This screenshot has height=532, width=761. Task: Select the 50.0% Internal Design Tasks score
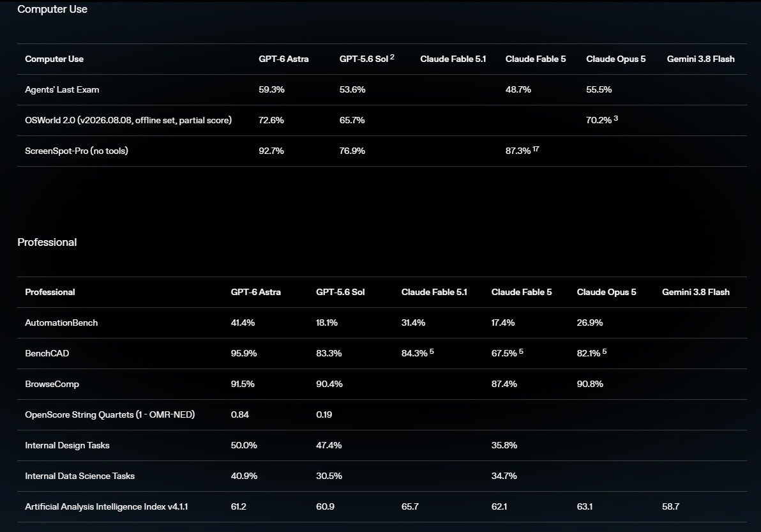(x=244, y=445)
